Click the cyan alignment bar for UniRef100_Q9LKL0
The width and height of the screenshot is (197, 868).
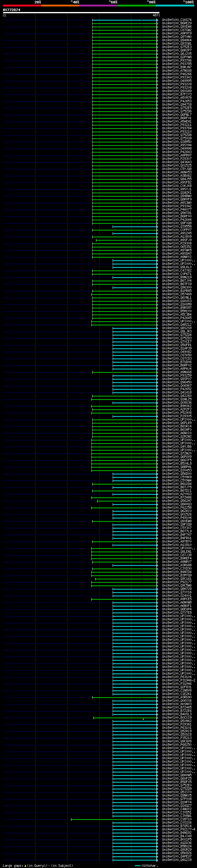[135, 267]
